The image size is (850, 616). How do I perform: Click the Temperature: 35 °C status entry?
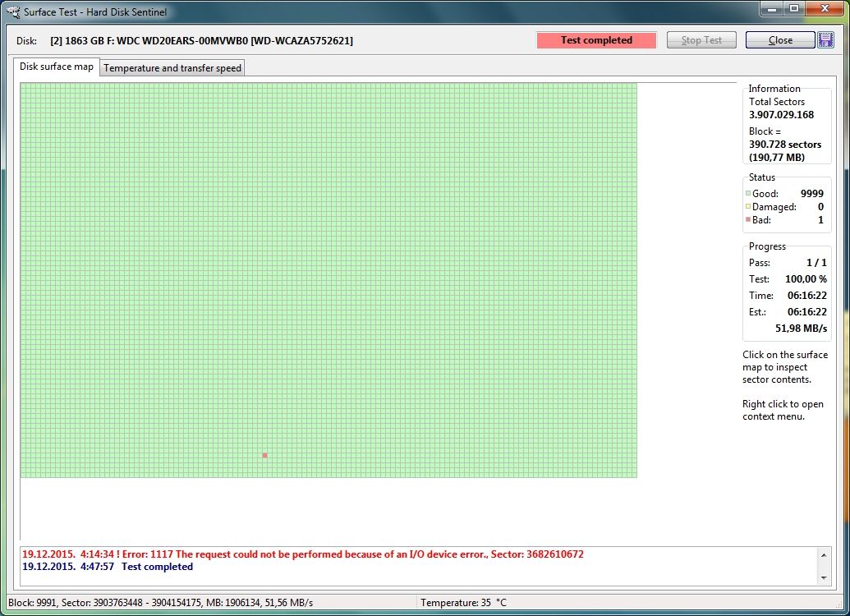point(463,602)
